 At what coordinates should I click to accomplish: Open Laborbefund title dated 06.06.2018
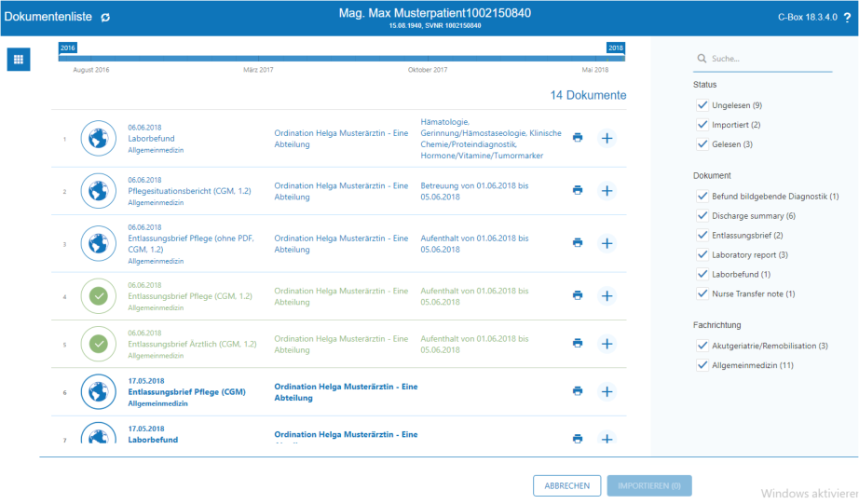pyautogui.click(x=151, y=139)
